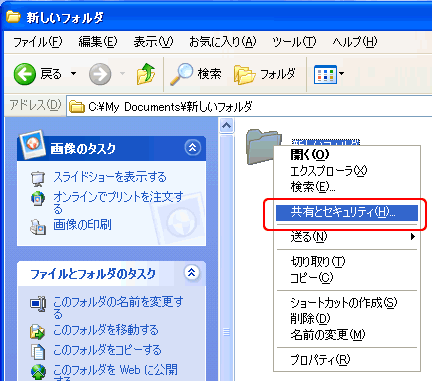Viewport: 432px width, 381px height.
Task: Open the ツール(T) menu
Action: pyautogui.click(x=294, y=42)
